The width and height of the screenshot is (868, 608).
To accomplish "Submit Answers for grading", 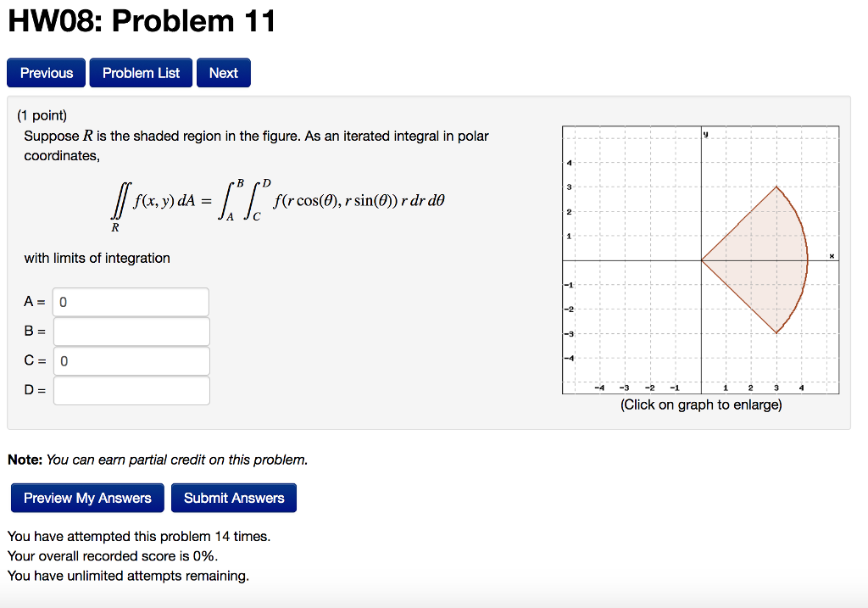I will [234, 498].
